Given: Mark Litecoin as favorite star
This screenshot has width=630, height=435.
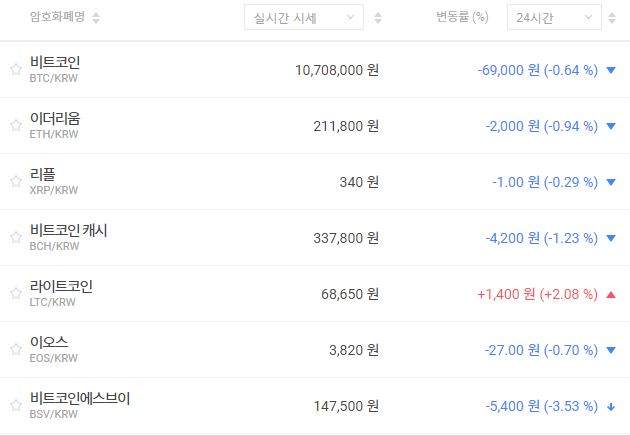Looking at the screenshot, I should [15, 294].
